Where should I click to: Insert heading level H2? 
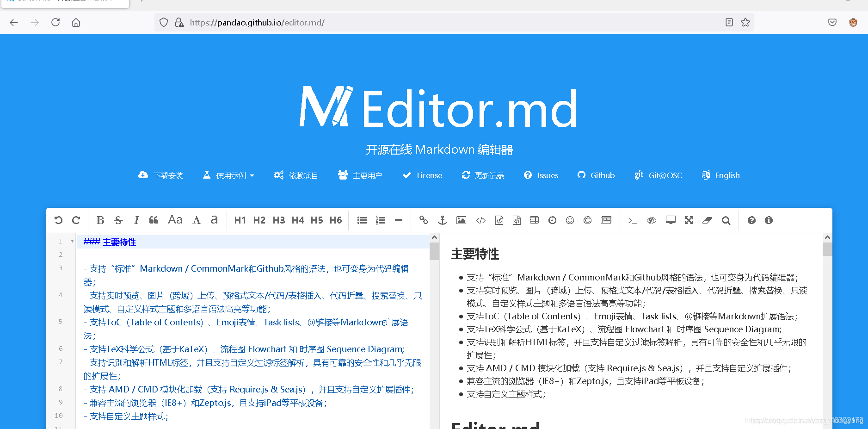tap(259, 220)
